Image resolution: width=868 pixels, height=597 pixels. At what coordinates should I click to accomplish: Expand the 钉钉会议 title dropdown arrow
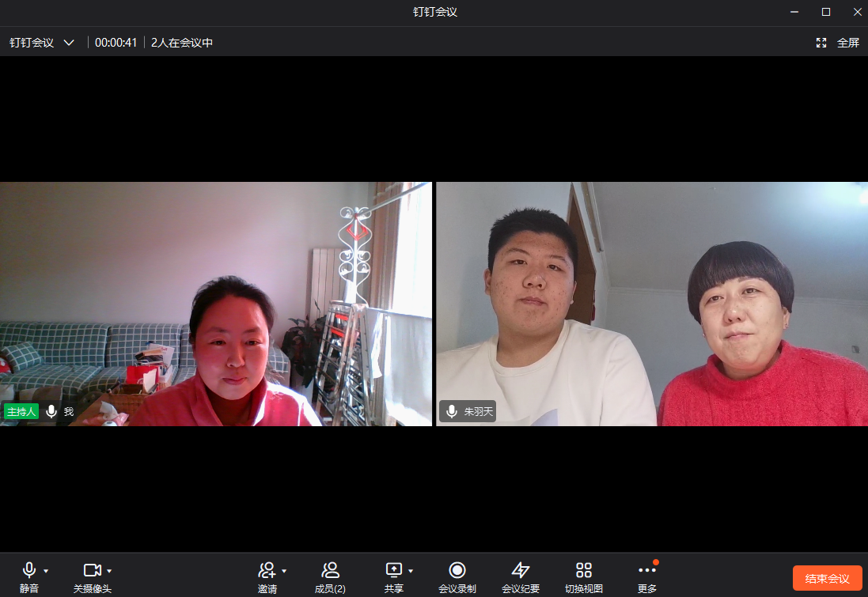click(x=68, y=42)
